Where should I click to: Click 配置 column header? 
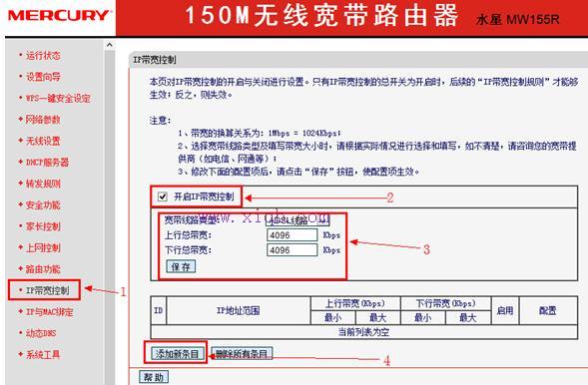click(x=548, y=310)
